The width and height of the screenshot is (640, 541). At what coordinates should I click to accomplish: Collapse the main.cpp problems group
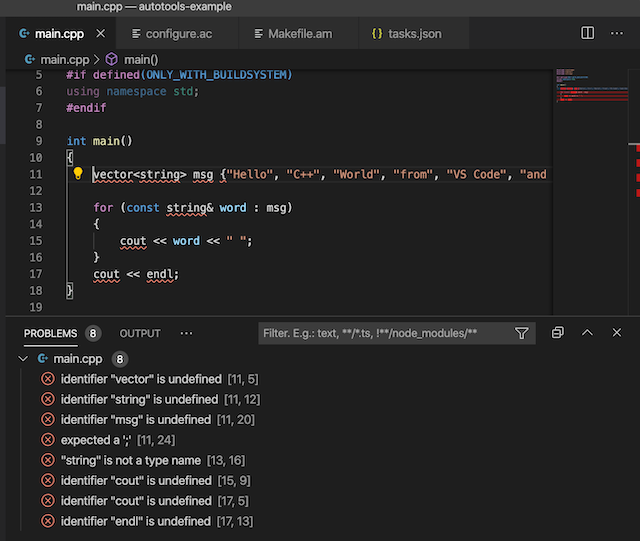(x=23, y=358)
